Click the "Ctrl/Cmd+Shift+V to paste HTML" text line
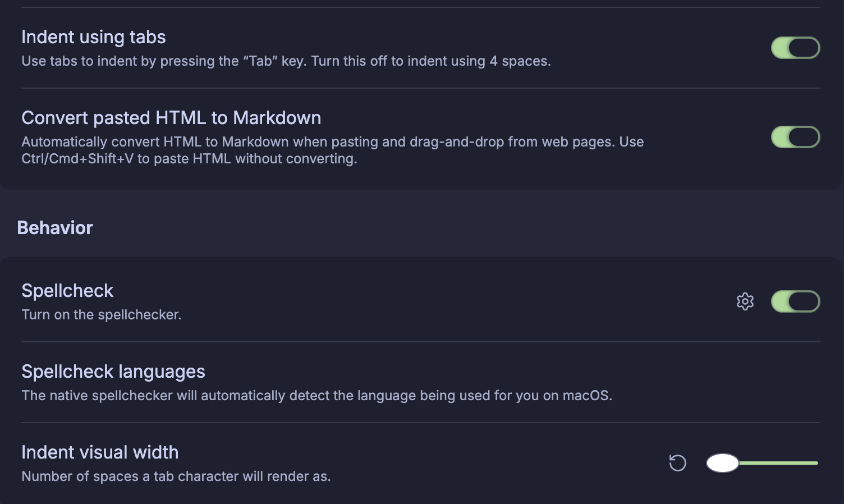The image size is (844, 504). tap(189, 159)
